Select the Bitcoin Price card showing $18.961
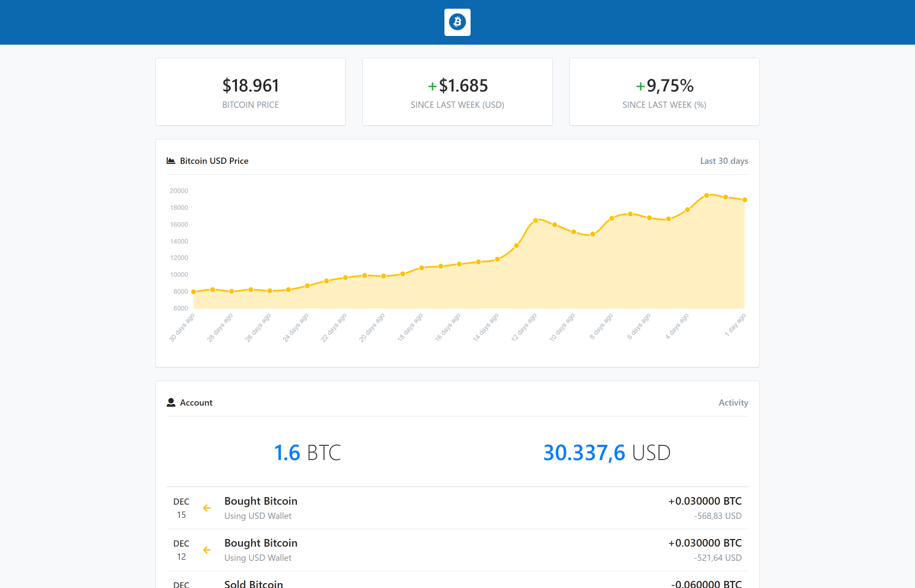The height and width of the screenshot is (588, 915). pos(251,91)
